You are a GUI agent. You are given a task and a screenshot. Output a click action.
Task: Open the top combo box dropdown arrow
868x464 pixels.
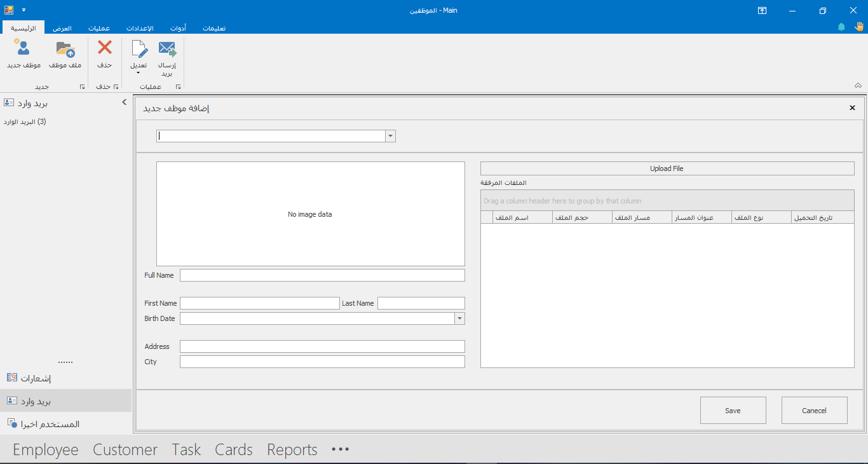[x=390, y=136]
